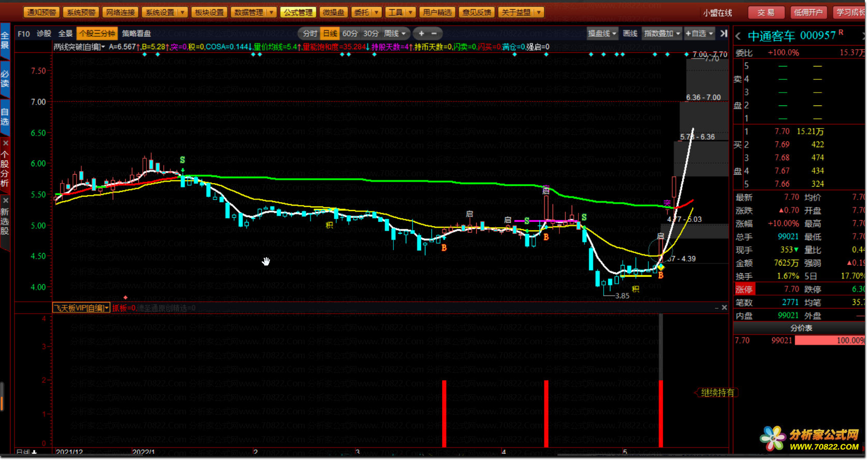Click the 低佣开户 button
Viewport: 868px width, 460px height.
pyautogui.click(x=808, y=12)
